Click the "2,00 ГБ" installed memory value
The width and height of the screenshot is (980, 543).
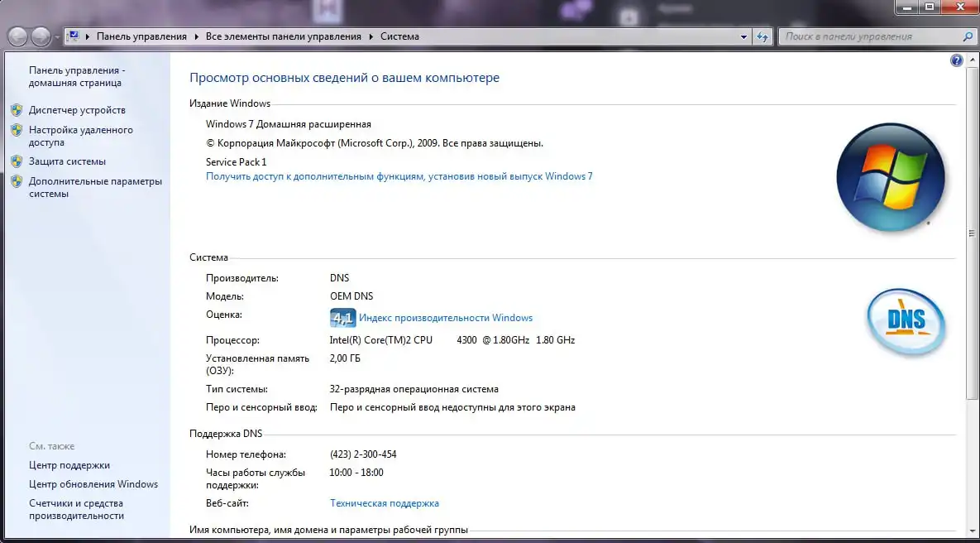[345, 358]
